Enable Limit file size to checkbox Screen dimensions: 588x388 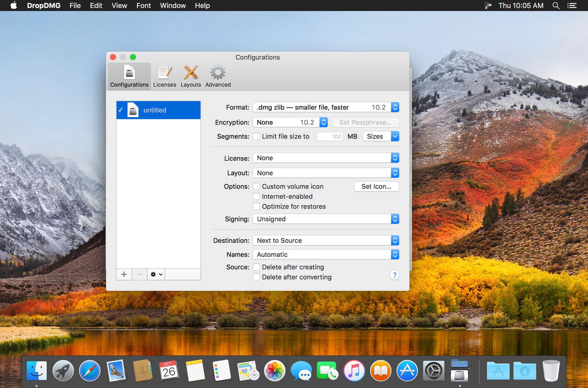click(257, 137)
